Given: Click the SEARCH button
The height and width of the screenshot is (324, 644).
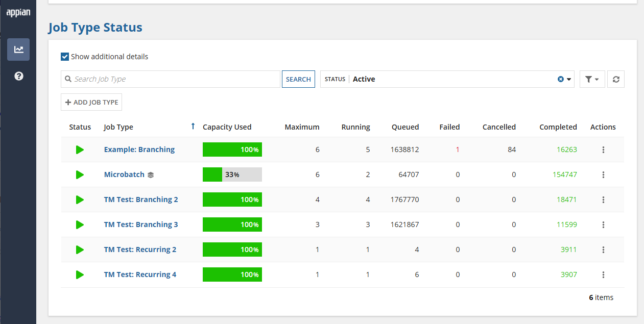Looking at the screenshot, I should [x=298, y=79].
